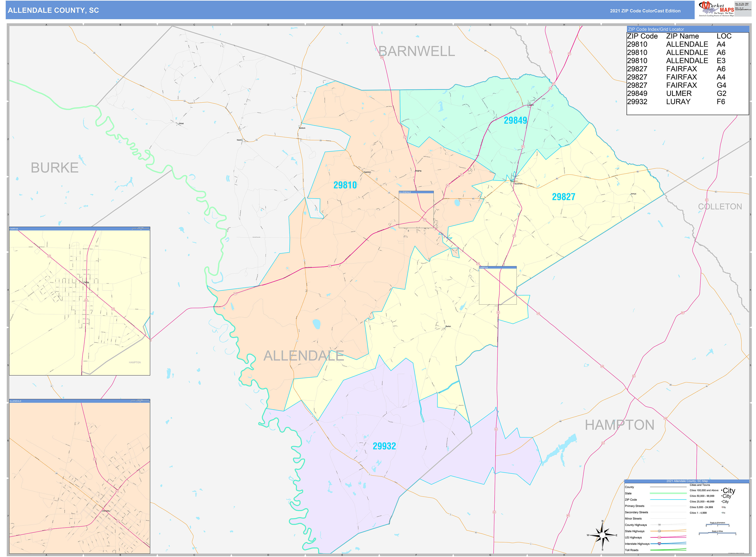Image resolution: width=756 pixels, height=557 pixels.
Task: Select the red city dot beside Cities 5,000 - 24,999
Action: pos(722,507)
